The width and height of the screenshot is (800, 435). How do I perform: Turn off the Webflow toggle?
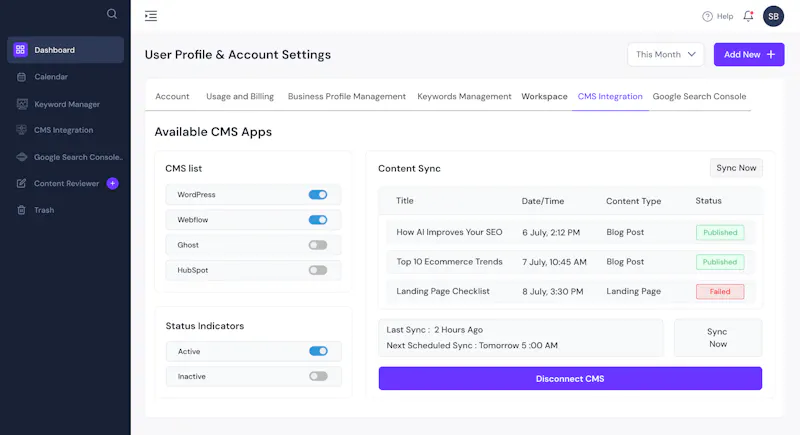pos(318,220)
